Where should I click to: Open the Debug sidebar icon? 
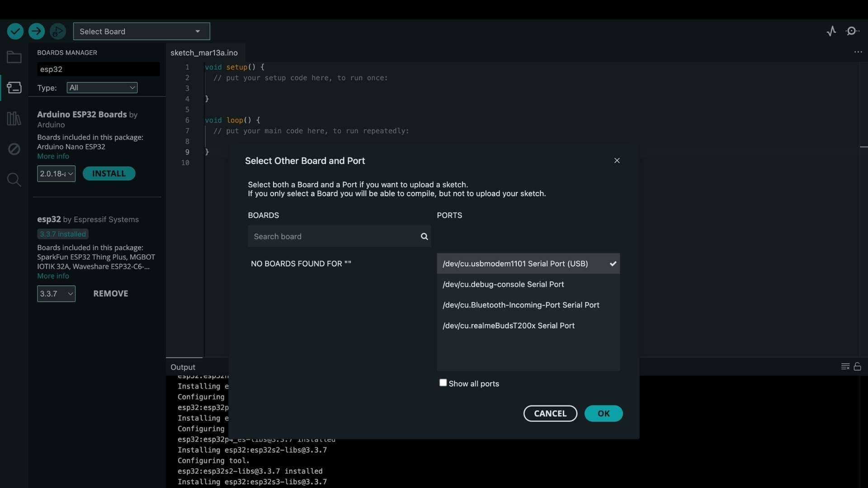click(14, 149)
